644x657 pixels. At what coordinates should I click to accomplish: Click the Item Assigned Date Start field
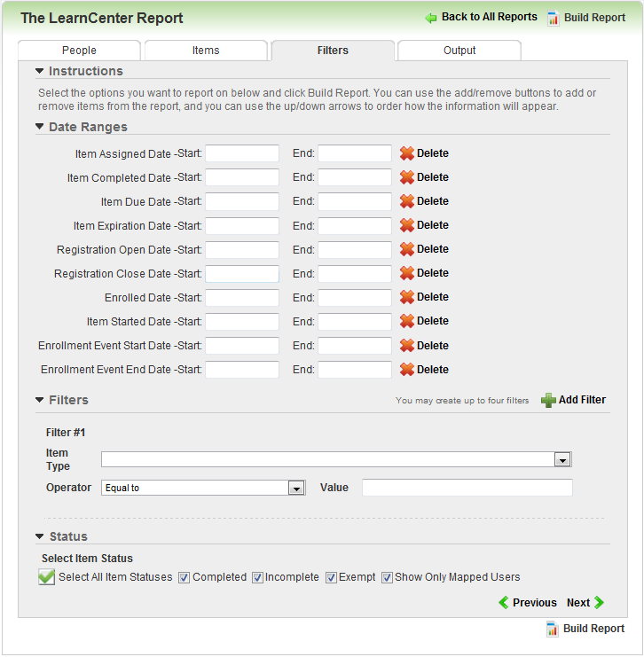(242, 153)
